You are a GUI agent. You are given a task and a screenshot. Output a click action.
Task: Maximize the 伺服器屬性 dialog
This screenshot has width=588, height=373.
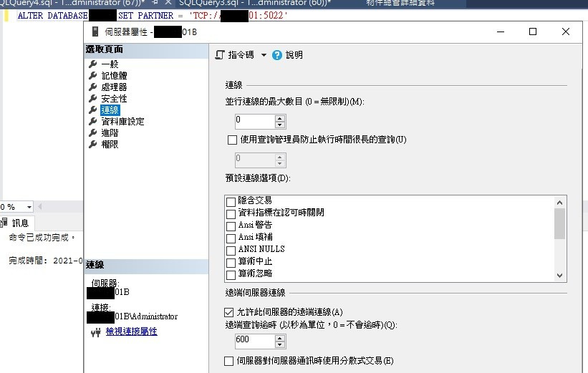pyautogui.click(x=533, y=32)
